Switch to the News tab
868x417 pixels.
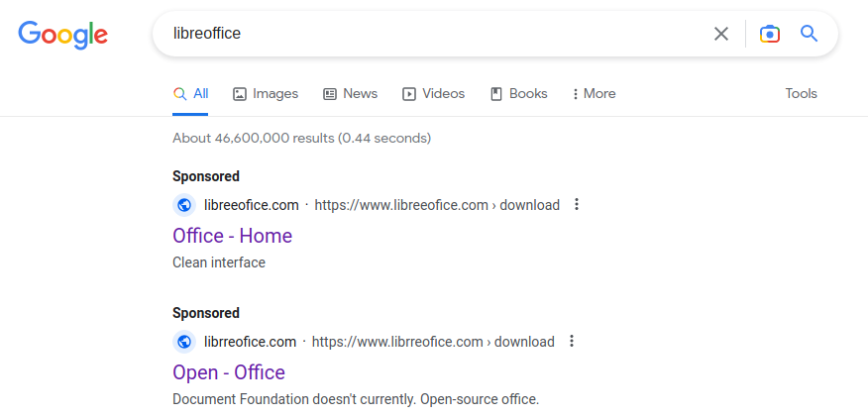pos(350,93)
